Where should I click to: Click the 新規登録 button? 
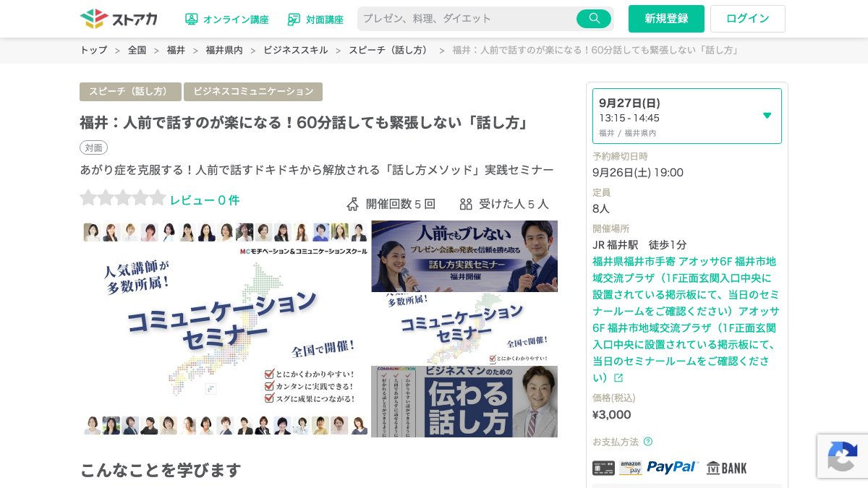666,19
